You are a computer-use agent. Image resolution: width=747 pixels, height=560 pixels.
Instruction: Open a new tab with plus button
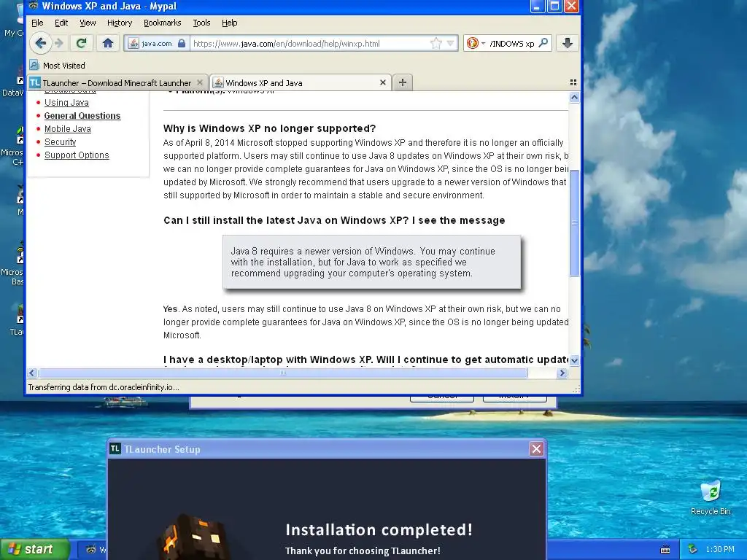(403, 82)
